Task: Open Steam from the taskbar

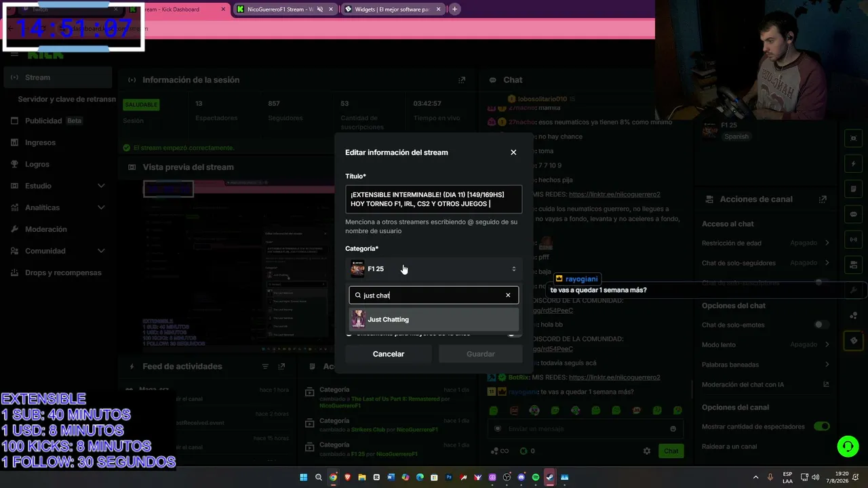Action: (x=550, y=477)
